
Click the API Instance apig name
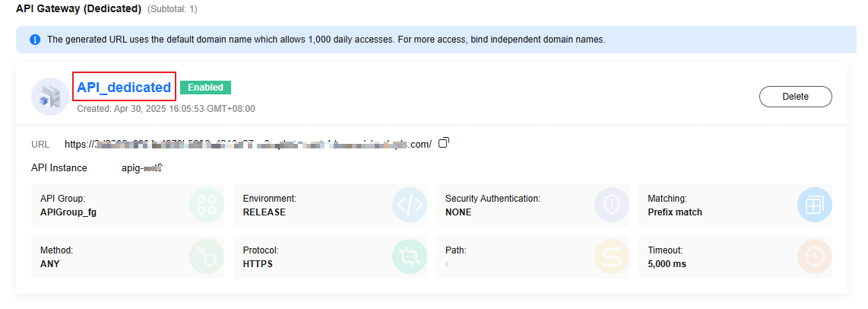(x=143, y=167)
